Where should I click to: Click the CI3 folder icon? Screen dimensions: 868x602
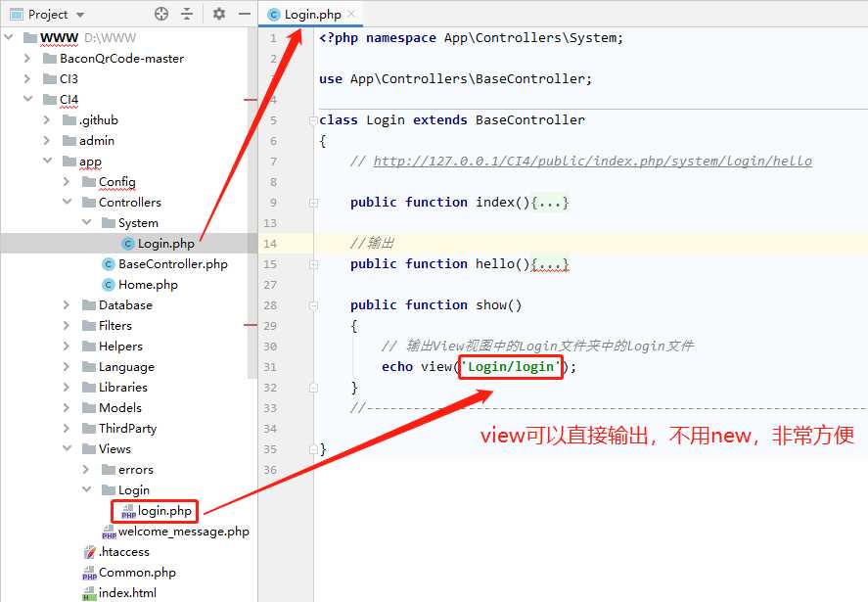(49, 78)
